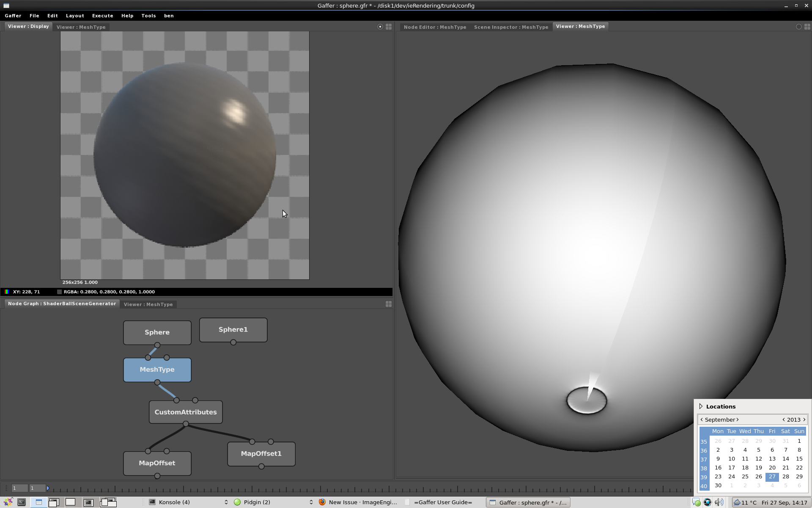The height and width of the screenshot is (508, 812).
Task: Toggle the circle pin icon in right Viewer panel
Action: point(798,27)
